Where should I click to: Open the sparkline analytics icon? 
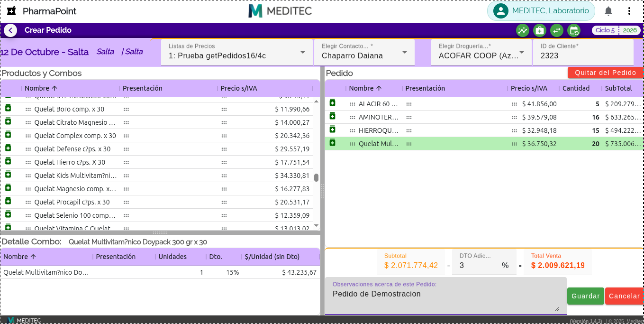click(522, 30)
